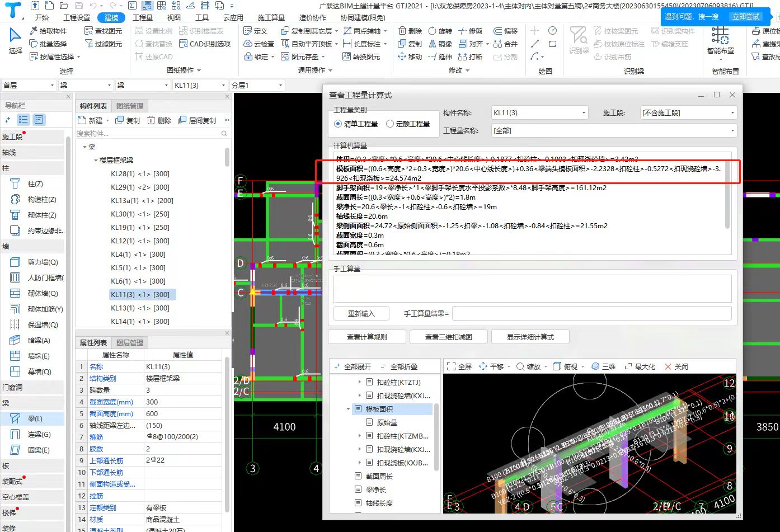Switch preview to 三维 3D view
Image resolution: width=780 pixels, height=532 pixels.
[x=603, y=366]
